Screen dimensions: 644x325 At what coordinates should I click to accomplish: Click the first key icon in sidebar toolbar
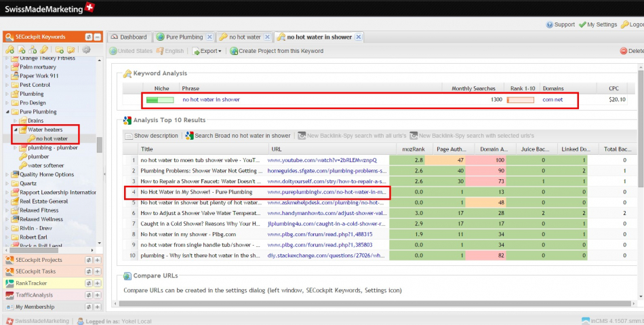(x=9, y=50)
